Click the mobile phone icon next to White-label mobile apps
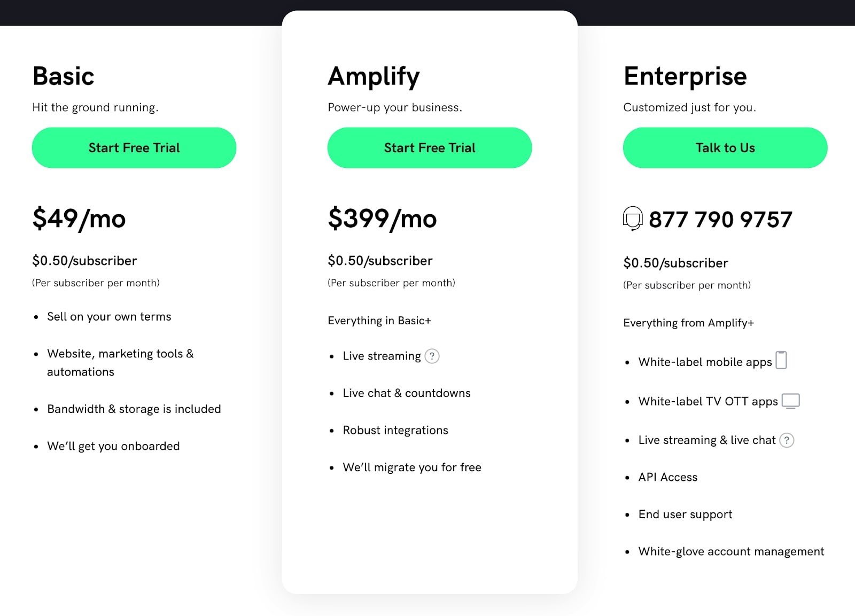855x616 pixels. click(x=782, y=361)
